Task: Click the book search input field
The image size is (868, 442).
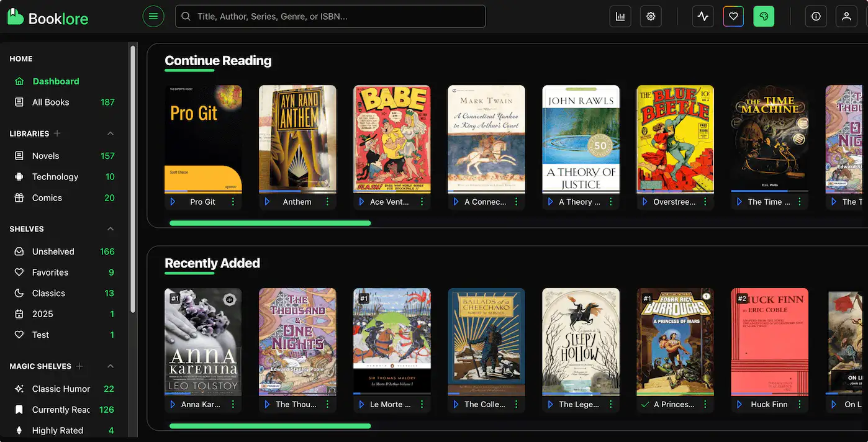Action: (x=330, y=17)
